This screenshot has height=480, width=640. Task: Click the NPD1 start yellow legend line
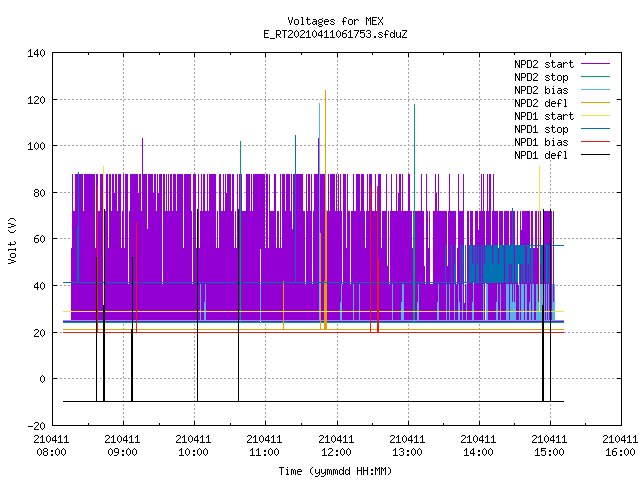[595, 116]
